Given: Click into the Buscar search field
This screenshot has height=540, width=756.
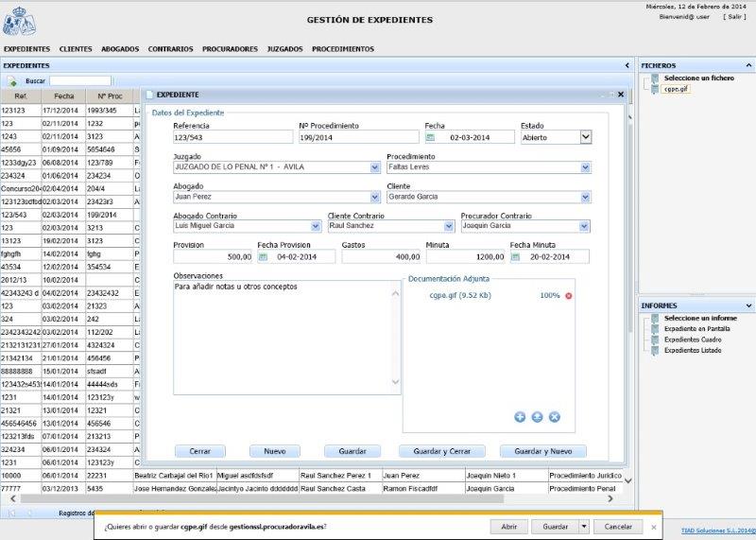Looking at the screenshot, I should pos(79,81).
